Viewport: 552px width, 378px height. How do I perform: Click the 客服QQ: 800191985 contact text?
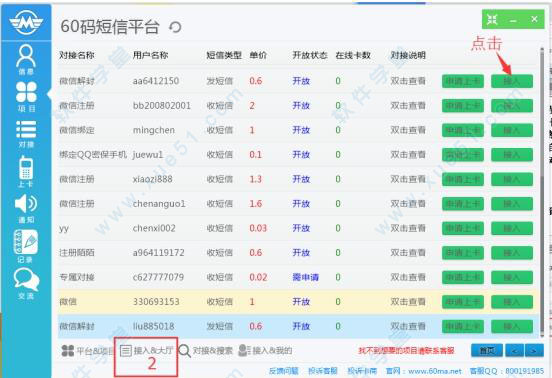507,371
